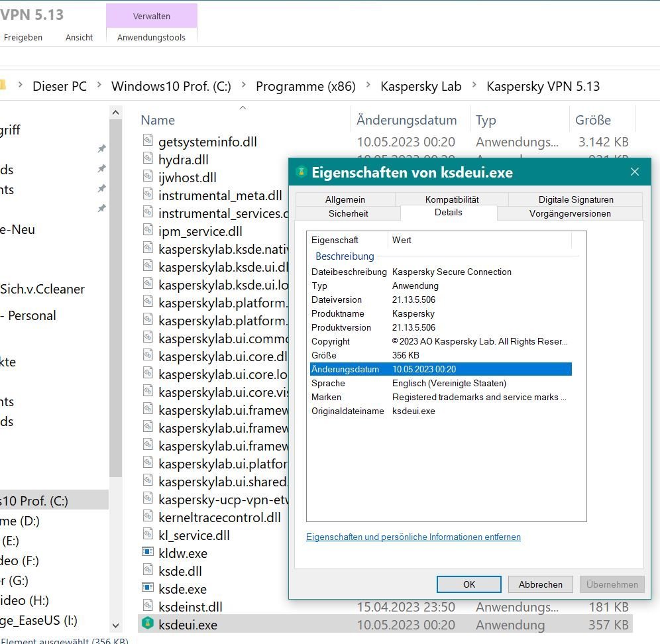Click the kasperskylab.ui.shared file icon
The height and width of the screenshot is (644, 660).
click(148, 480)
